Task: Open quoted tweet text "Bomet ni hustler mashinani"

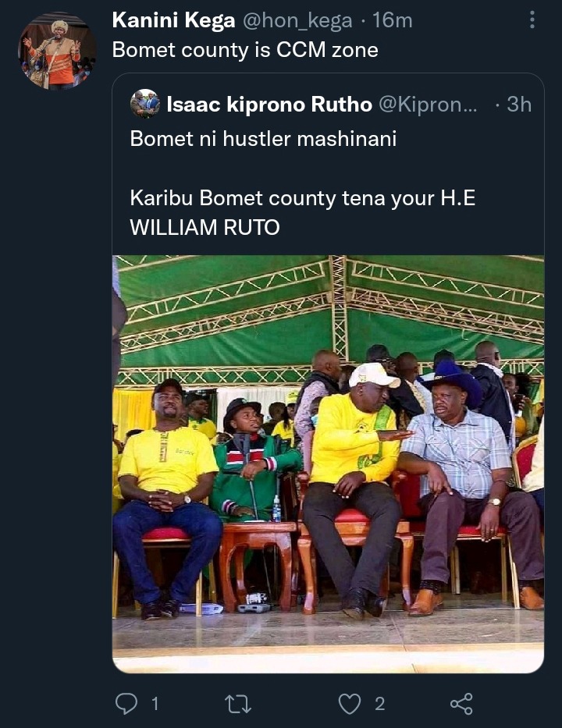Action: click(x=263, y=138)
